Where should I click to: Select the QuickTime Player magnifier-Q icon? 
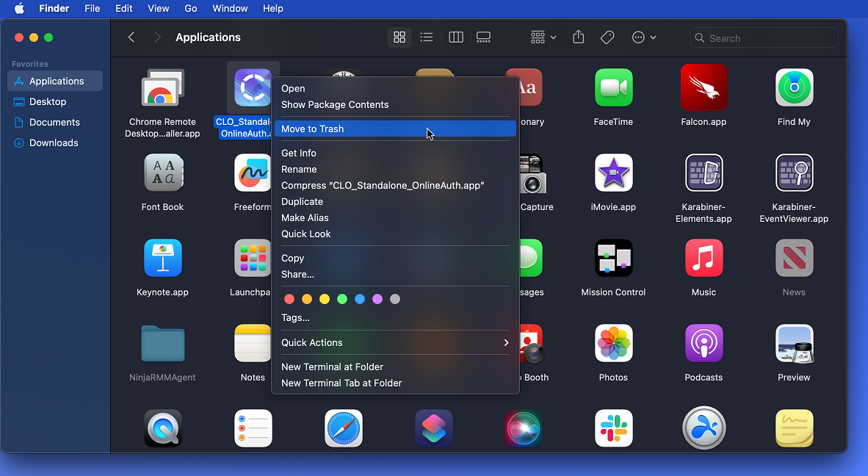tap(163, 428)
